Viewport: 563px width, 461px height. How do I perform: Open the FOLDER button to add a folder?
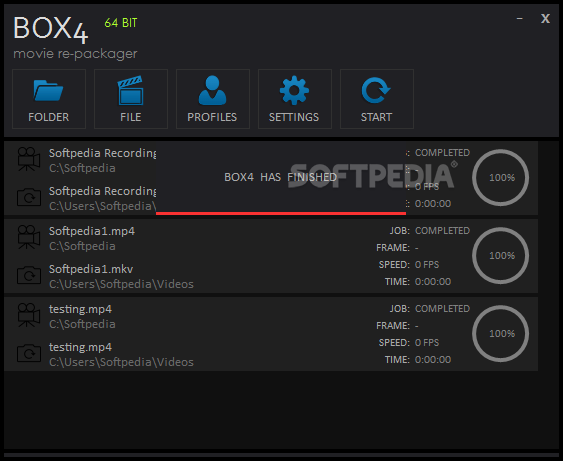49,99
